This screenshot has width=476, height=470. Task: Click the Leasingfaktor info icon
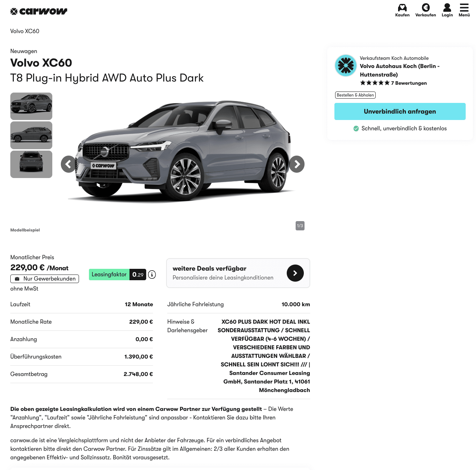point(152,275)
